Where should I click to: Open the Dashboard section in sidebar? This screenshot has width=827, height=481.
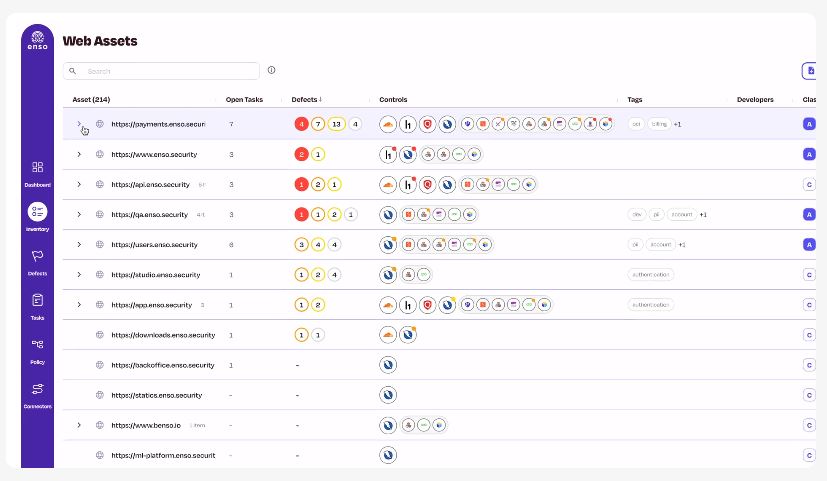[37, 175]
